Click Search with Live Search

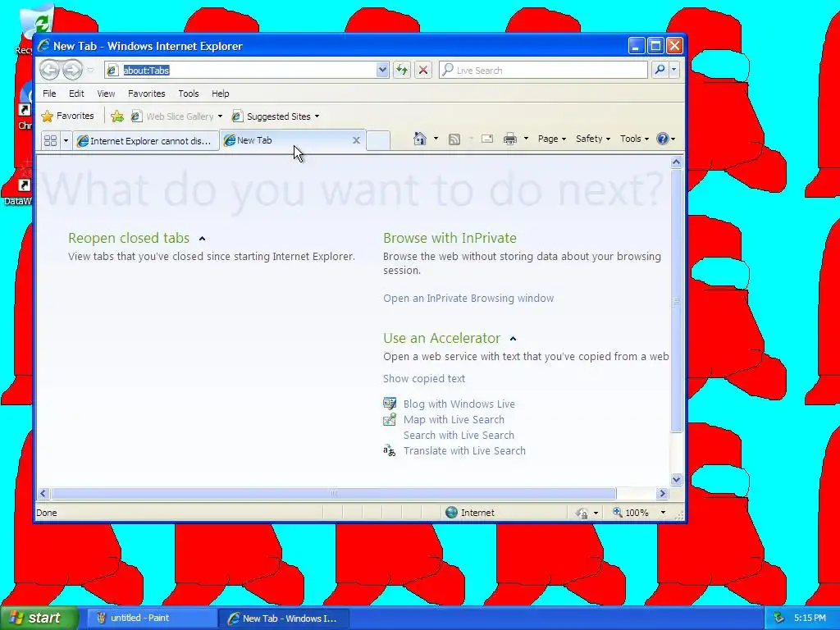click(x=459, y=435)
